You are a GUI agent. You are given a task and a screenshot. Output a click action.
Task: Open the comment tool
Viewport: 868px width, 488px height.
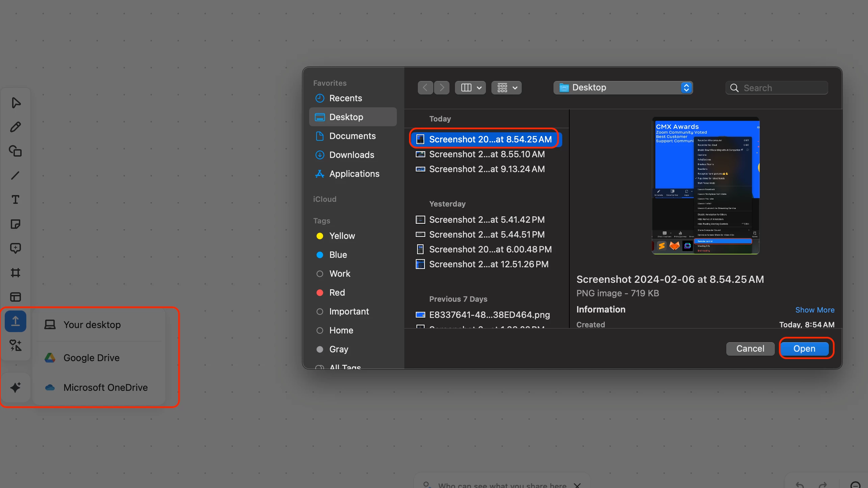[16, 248]
